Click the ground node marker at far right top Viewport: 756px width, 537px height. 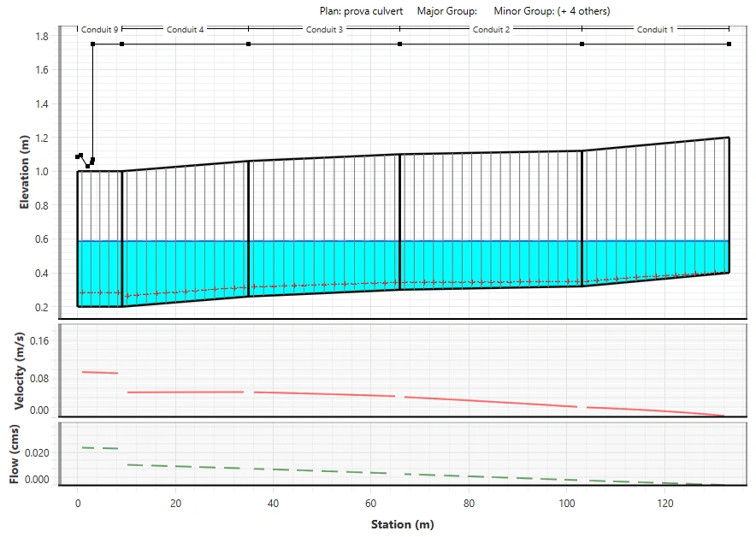[729, 44]
